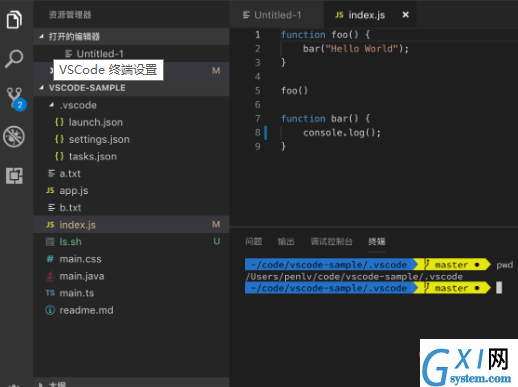Click the "Hello World" string in editor

coord(362,49)
